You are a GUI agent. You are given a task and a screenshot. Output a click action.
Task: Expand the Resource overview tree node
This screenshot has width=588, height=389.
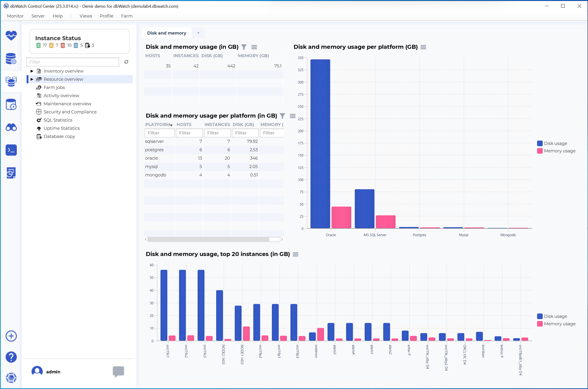pos(32,79)
